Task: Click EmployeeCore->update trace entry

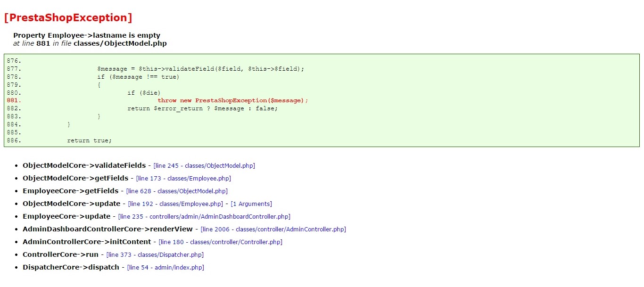Action: tap(66, 216)
